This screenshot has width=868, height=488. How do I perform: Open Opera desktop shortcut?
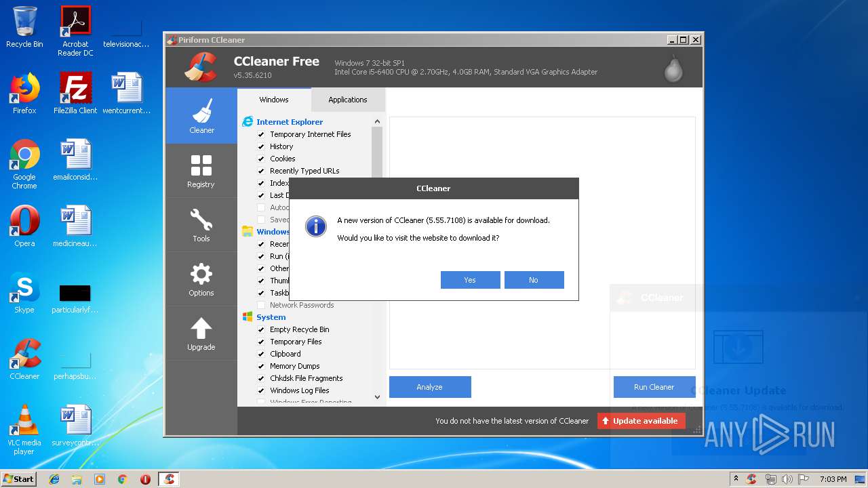coord(24,226)
